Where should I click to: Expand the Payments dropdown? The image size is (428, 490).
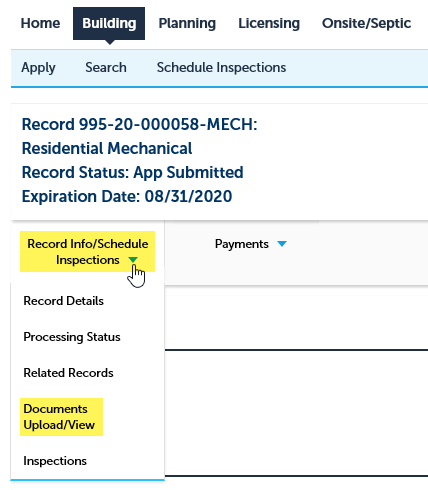click(x=251, y=244)
